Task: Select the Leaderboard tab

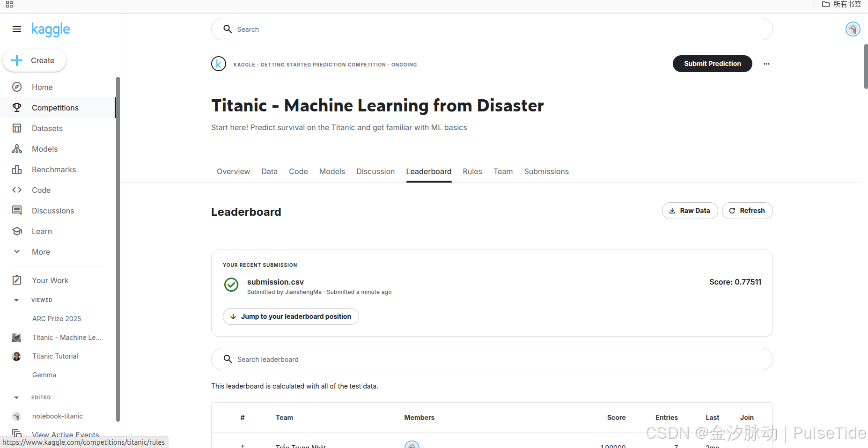Action: [429, 171]
